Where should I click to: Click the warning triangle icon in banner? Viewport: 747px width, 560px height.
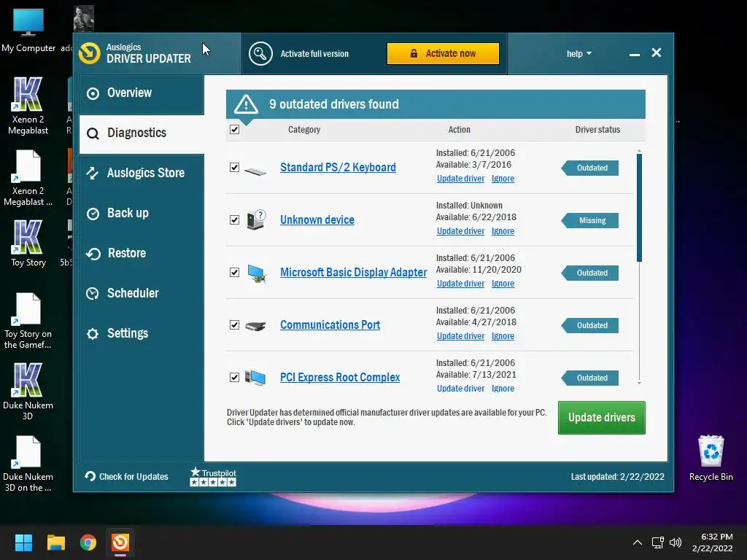pyautogui.click(x=246, y=104)
